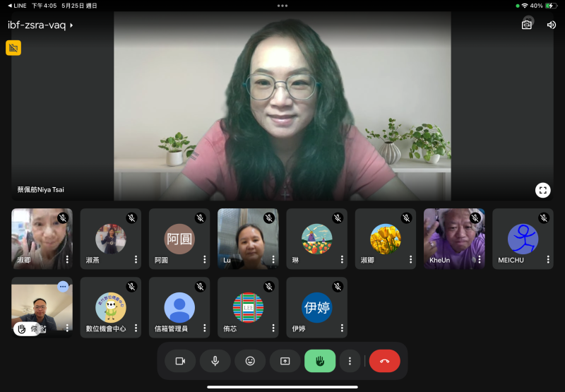
Task: Open the three-dot menu on MEICHU's tile
Action: 547,259
